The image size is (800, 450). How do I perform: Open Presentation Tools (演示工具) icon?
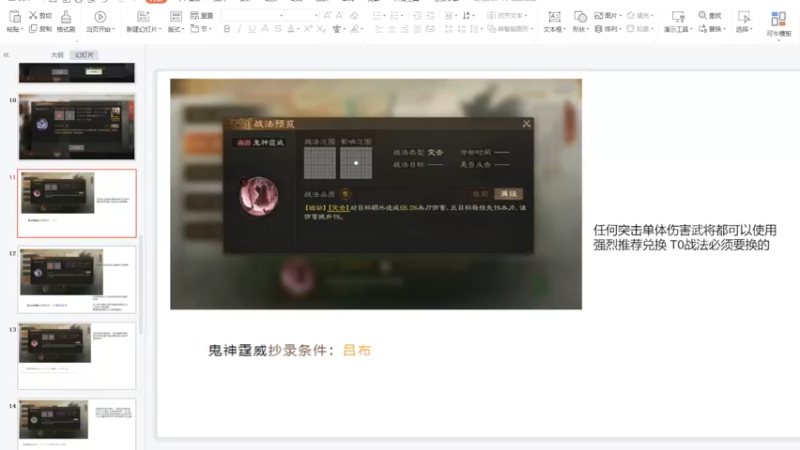[x=678, y=17]
